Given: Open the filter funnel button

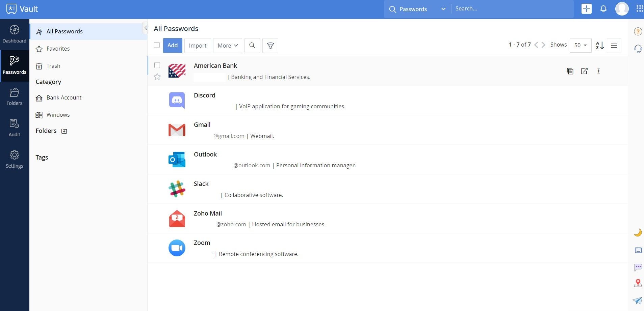Looking at the screenshot, I should (x=270, y=45).
